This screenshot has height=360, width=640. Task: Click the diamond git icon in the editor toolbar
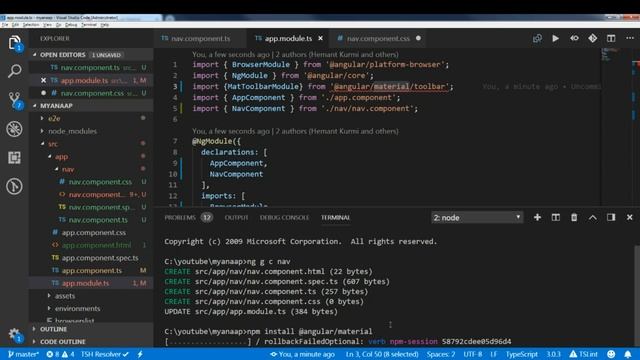click(593, 38)
